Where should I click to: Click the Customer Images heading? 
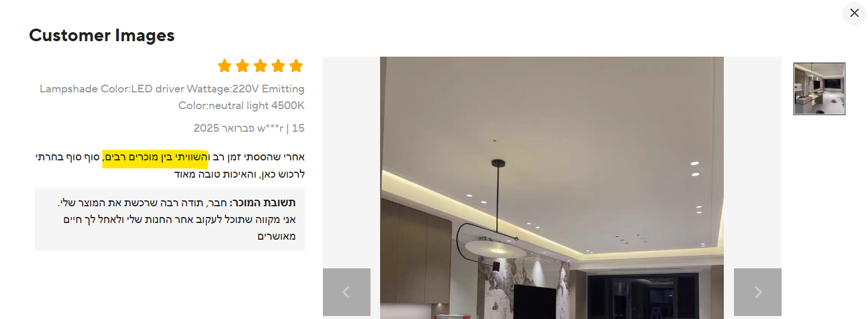(102, 35)
